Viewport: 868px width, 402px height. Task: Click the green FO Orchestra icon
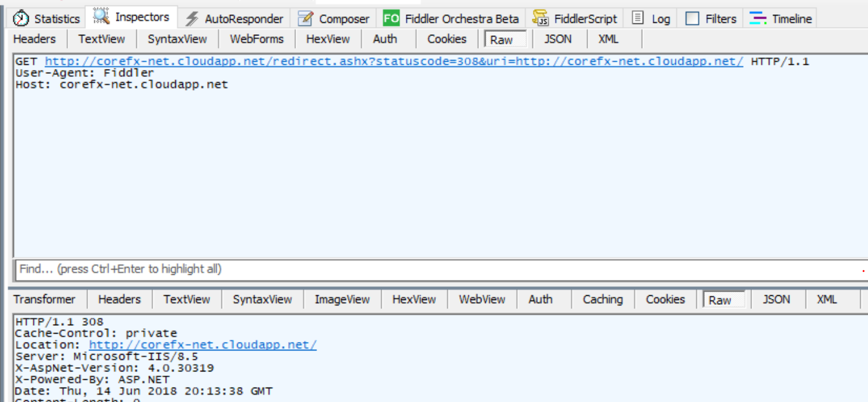pos(391,19)
